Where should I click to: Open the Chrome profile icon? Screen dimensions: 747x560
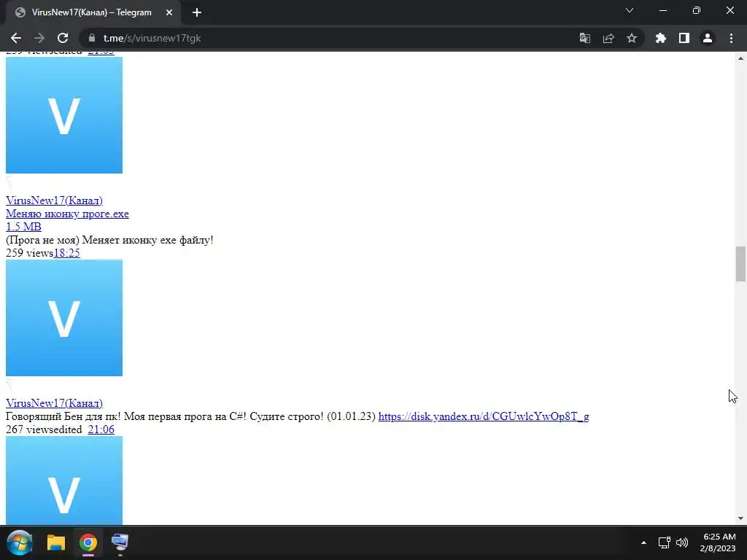[x=708, y=38]
